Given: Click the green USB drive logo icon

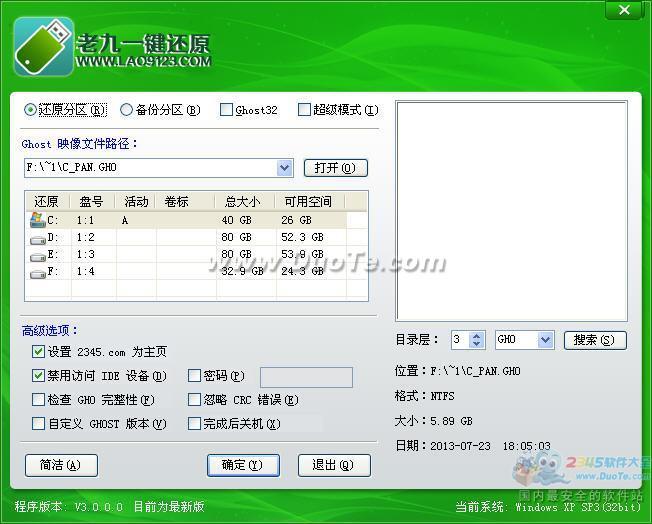Looking at the screenshot, I should [x=44, y=47].
